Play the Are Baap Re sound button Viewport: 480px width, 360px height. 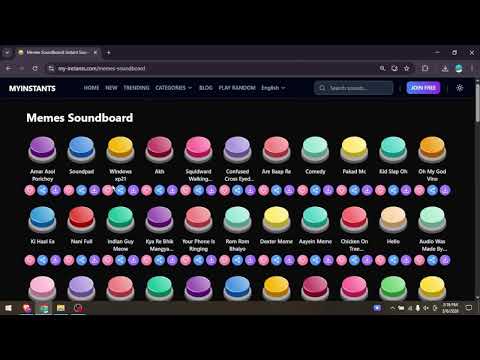276,149
